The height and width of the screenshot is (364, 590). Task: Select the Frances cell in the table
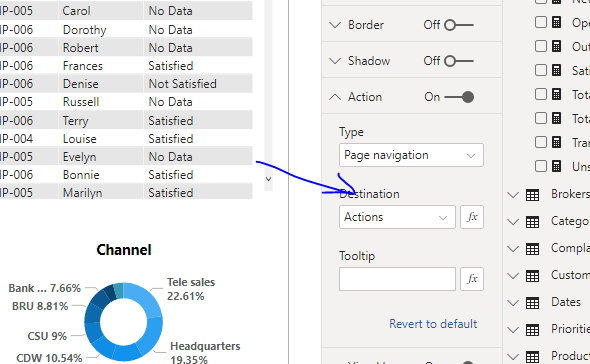pos(82,66)
